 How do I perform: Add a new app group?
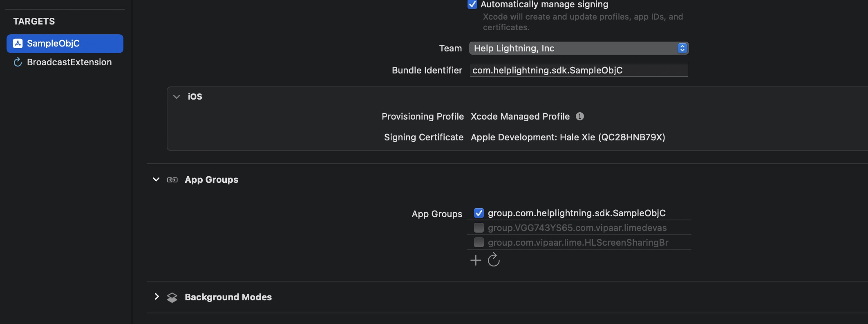tap(476, 260)
